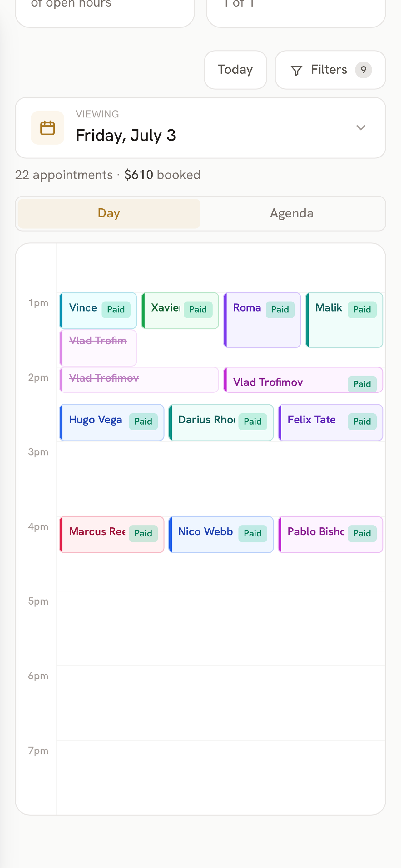The height and width of the screenshot is (868, 401).
Task: Select Hugo Vega's appointment
Action: coord(111,422)
